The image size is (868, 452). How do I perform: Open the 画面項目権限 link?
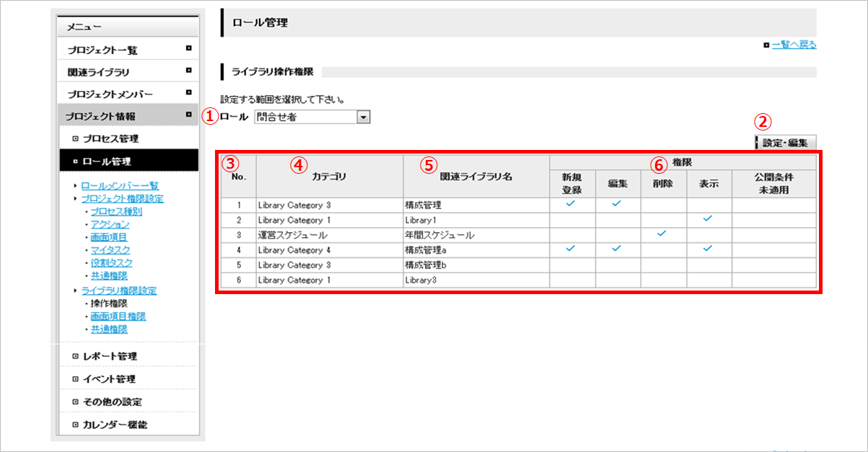click(x=118, y=316)
